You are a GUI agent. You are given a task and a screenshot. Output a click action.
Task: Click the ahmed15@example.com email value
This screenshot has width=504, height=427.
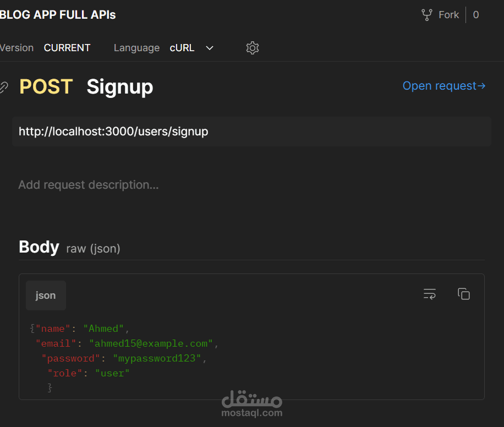(151, 344)
